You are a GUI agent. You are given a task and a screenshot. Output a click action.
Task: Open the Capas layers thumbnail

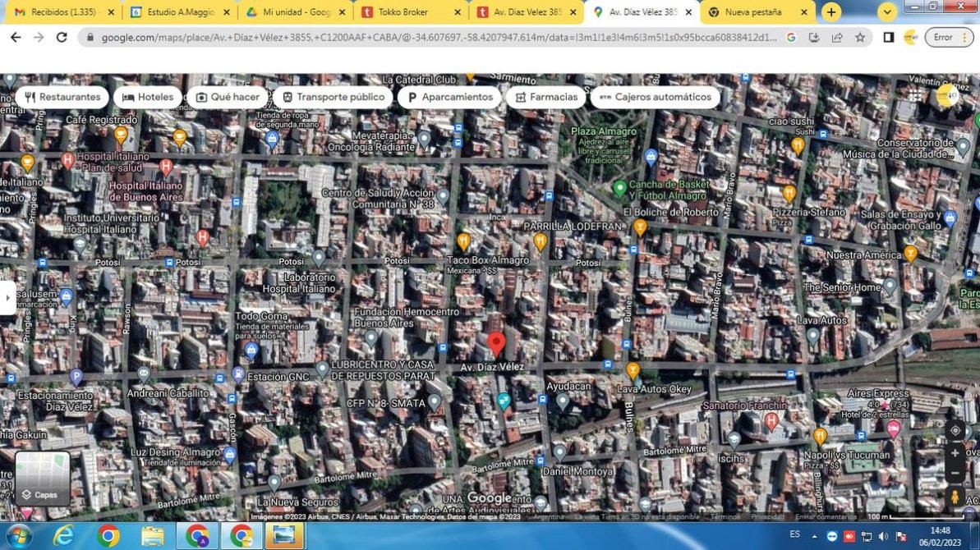[x=42, y=478]
